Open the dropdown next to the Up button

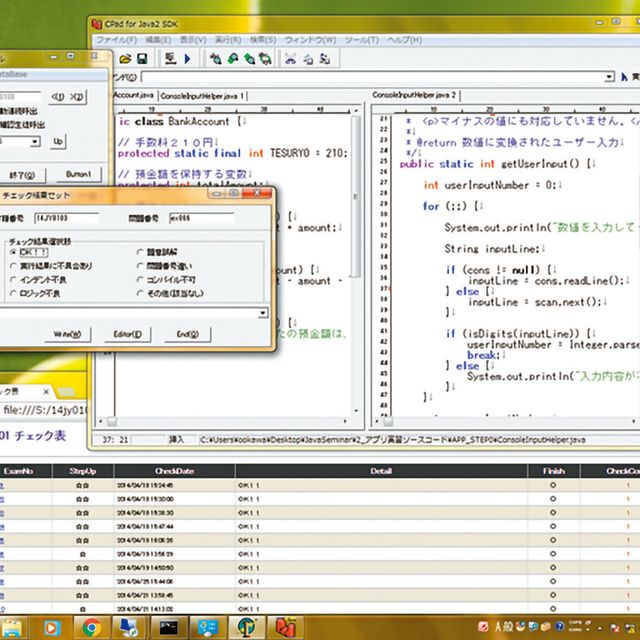click(x=35, y=142)
